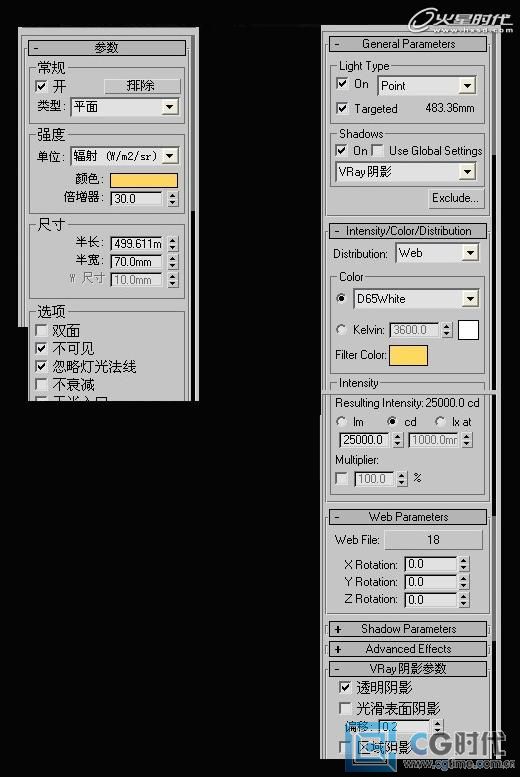Click the X Rotation value field

pos(430,564)
